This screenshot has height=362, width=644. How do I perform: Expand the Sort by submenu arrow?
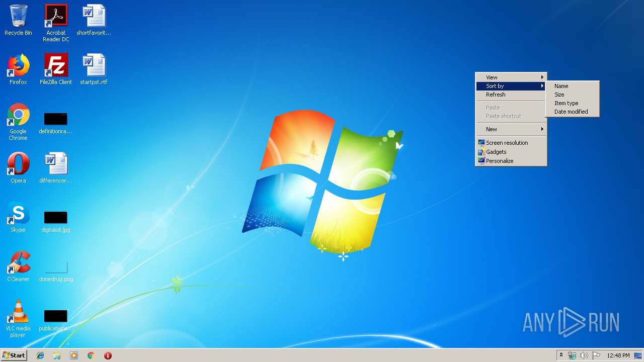(542, 86)
